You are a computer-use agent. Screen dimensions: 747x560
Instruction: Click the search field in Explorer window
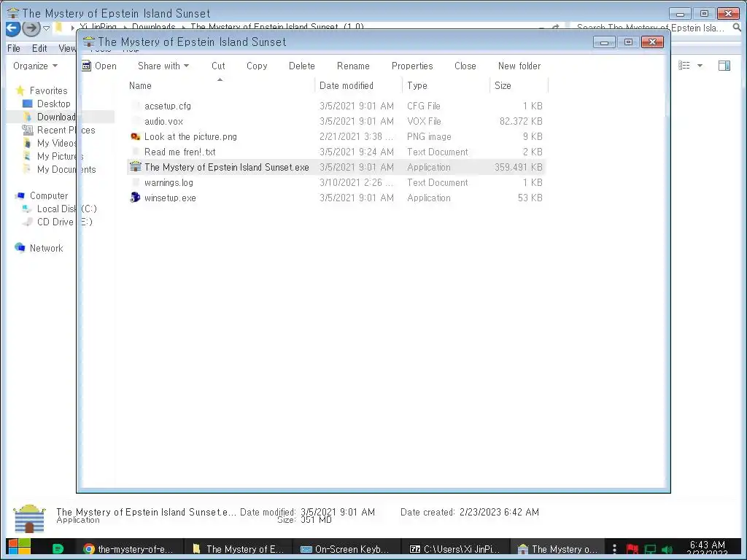pos(651,28)
